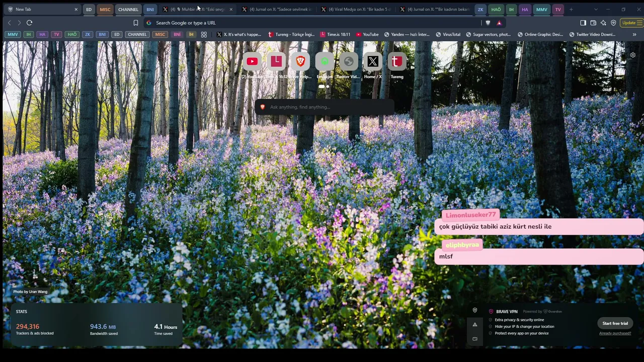The width and height of the screenshot is (644, 362).
Task: Open the MMV bookmark folder in bookmarks bar
Action: click(x=13, y=35)
